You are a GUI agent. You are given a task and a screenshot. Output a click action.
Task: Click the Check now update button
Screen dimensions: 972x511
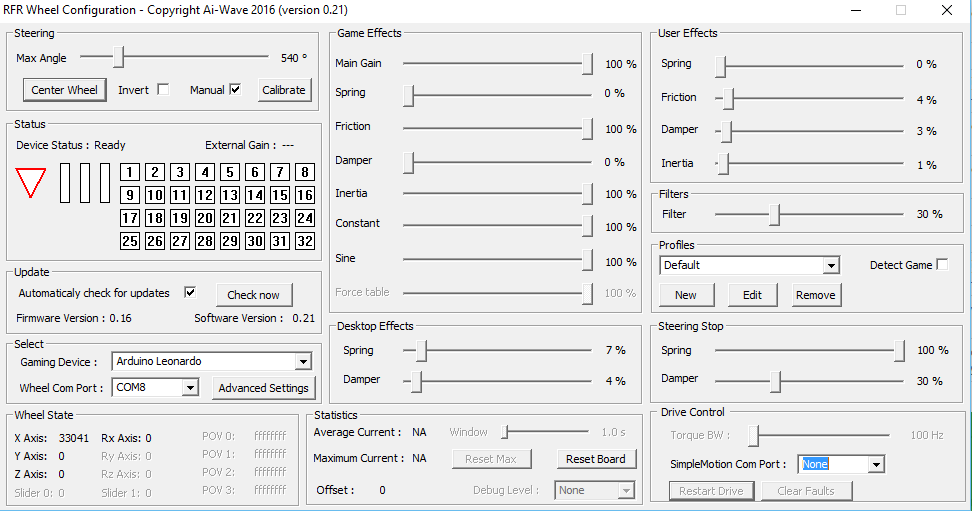coord(254,295)
